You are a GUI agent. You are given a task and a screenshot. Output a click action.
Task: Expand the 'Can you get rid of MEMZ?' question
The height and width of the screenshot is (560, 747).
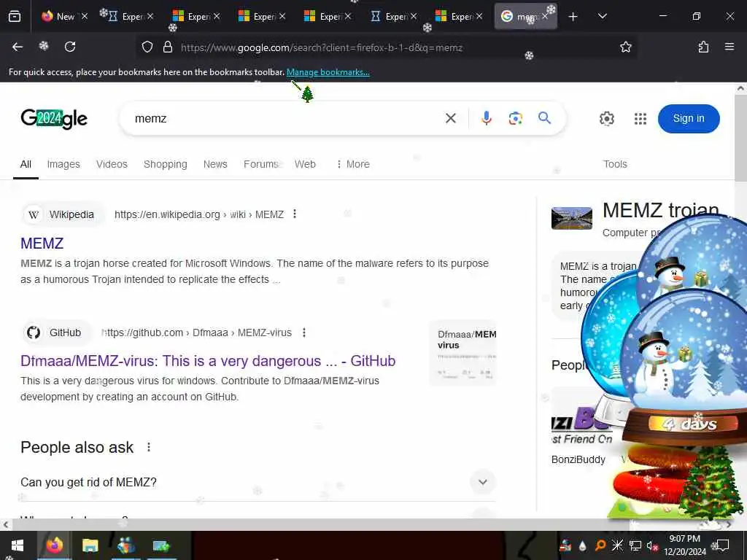click(258, 483)
